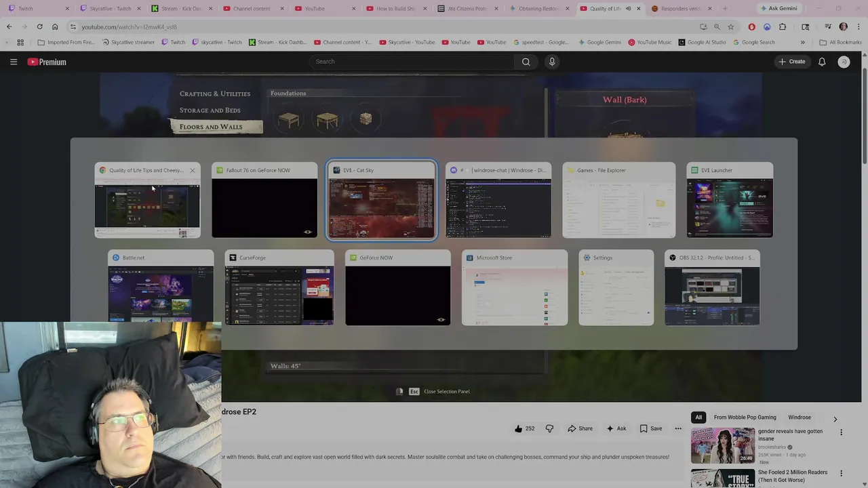The height and width of the screenshot is (488, 868).
Task: Click the Chrome address bar URL
Action: (x=129, y=26)
